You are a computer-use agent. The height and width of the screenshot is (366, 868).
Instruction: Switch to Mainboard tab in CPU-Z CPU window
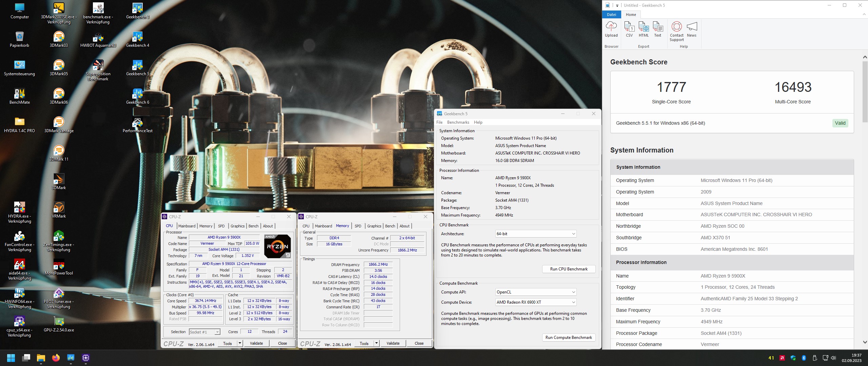(187, 226)
